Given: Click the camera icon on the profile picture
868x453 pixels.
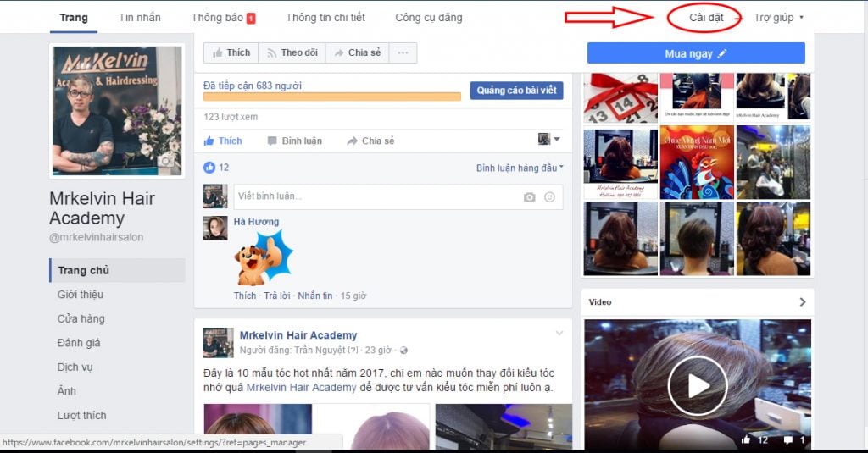Looking at the screenshot, I should coord(167,161).
